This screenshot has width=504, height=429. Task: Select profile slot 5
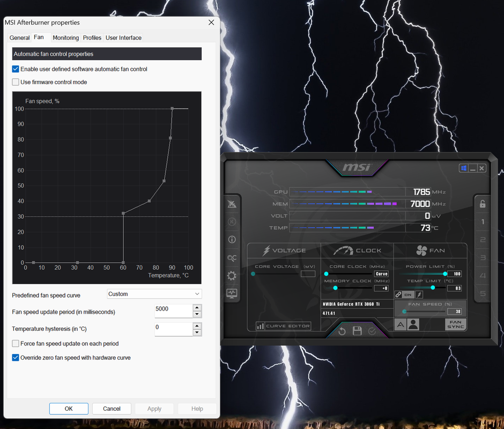[x=483, y=293]
